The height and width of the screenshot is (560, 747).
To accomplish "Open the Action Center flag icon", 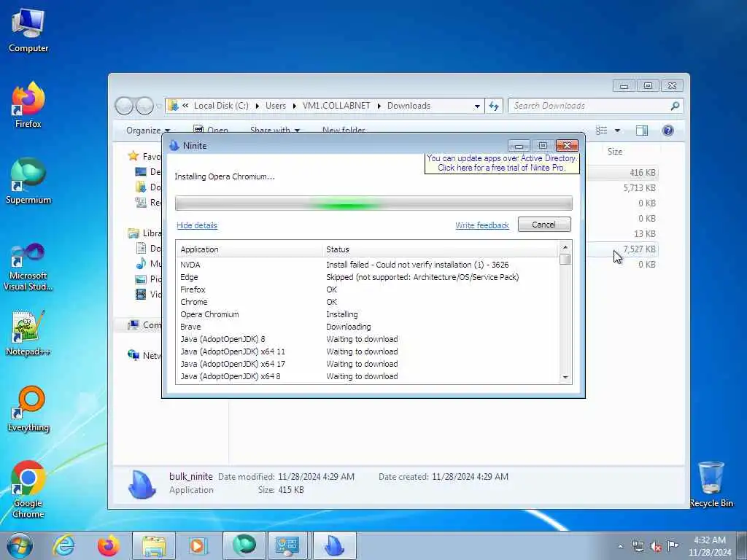I will pyautogui.click(x=673, y=545).
